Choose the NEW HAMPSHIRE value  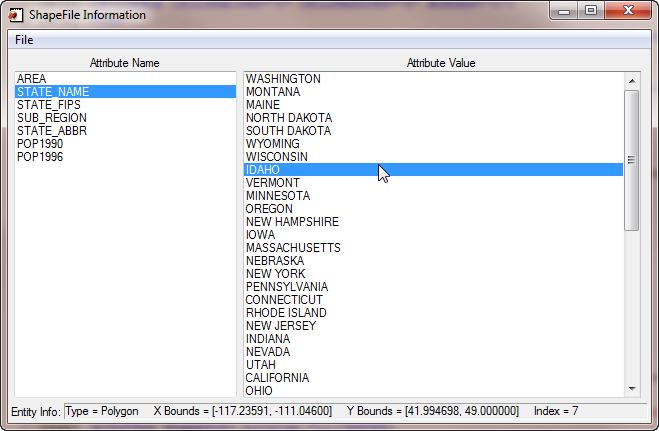pos(433,222)
